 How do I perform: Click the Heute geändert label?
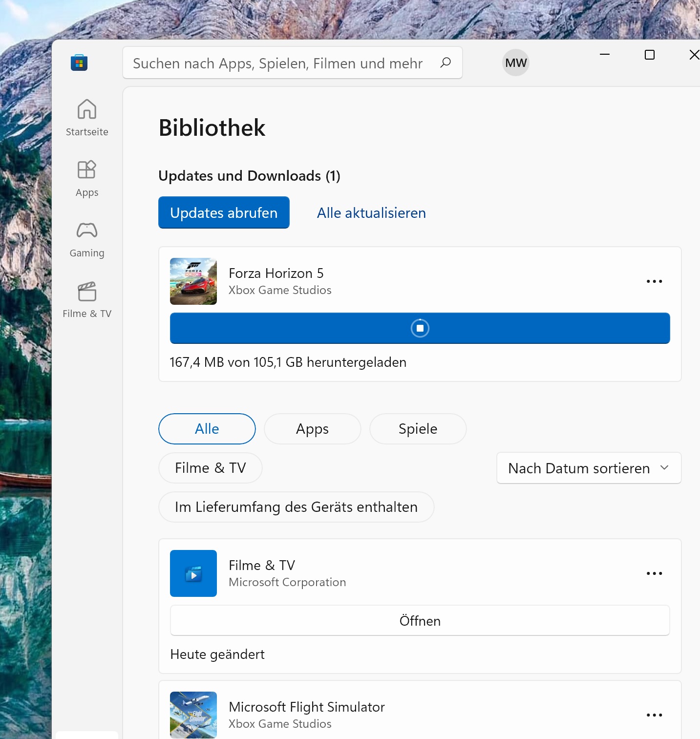[x=217, y=655]
